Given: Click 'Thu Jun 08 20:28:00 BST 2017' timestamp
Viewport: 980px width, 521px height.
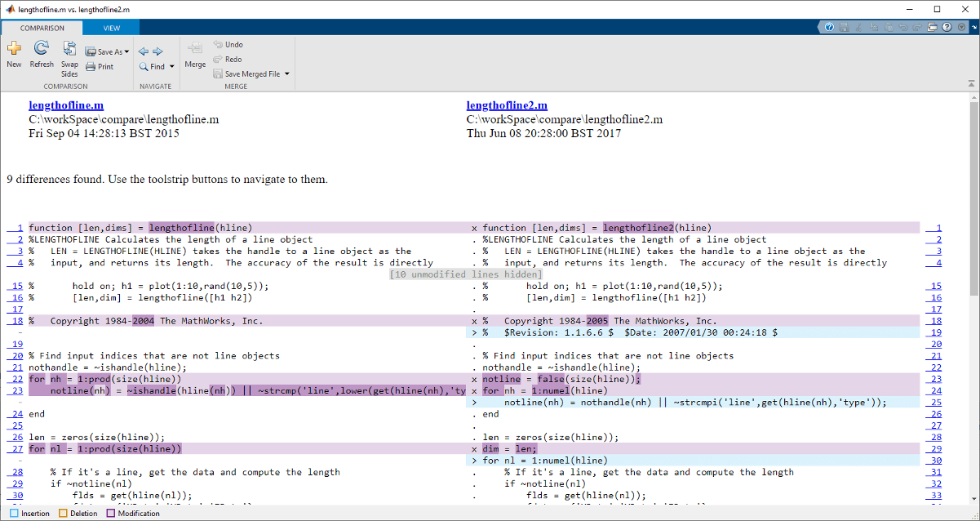Looking at the screenshot, I should tap(543, 133).
